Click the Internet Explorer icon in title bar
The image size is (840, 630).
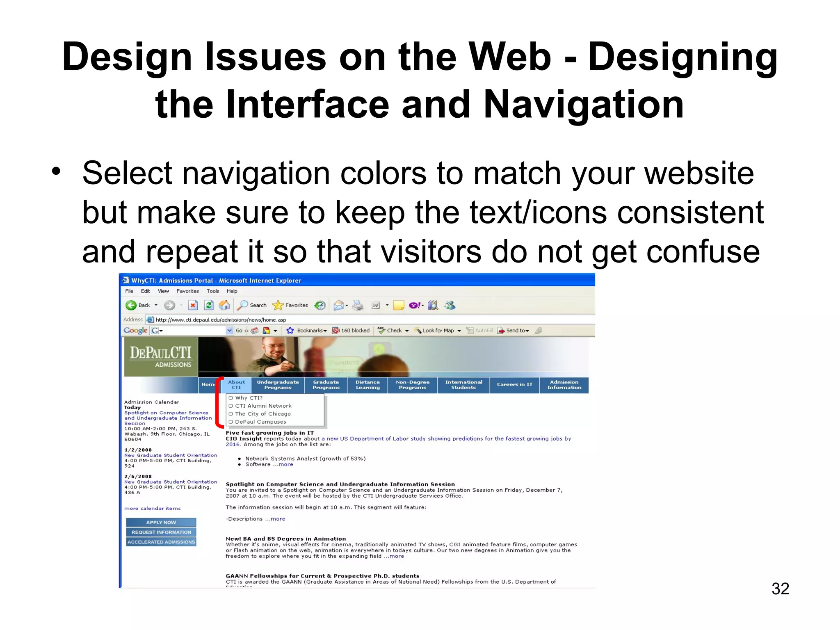coord(126,280)
